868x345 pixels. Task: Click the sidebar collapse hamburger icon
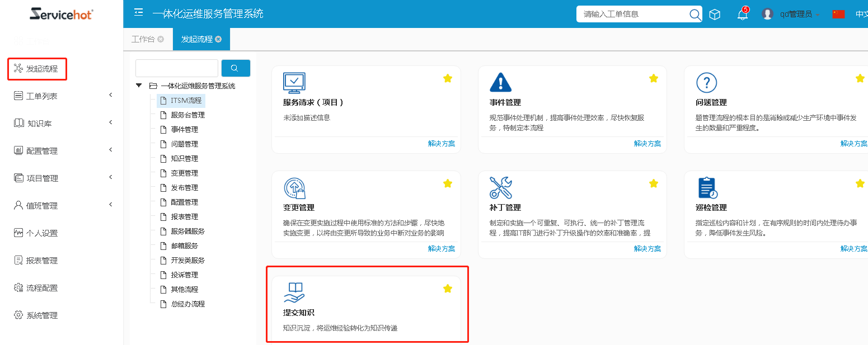point(138,11)
